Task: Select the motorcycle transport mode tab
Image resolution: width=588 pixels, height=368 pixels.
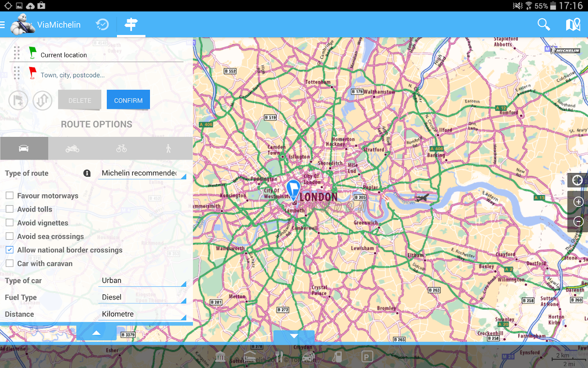Action: click(x=72, y=148)
